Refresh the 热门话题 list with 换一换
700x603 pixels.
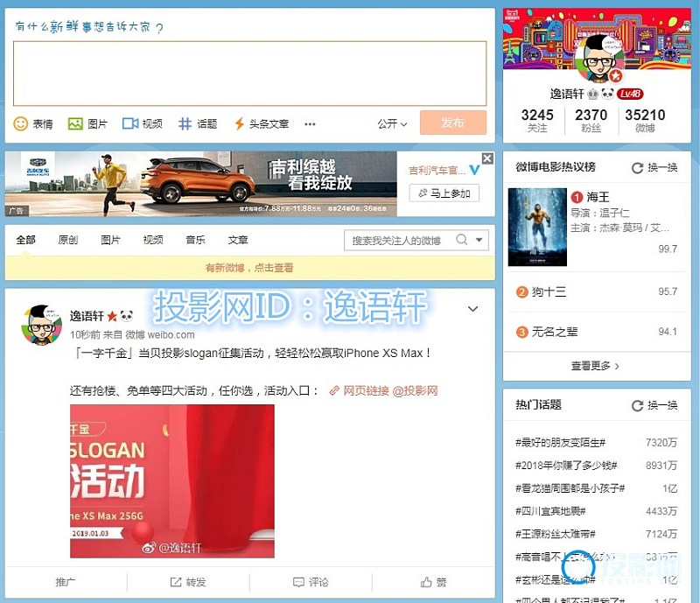(654, 405)
